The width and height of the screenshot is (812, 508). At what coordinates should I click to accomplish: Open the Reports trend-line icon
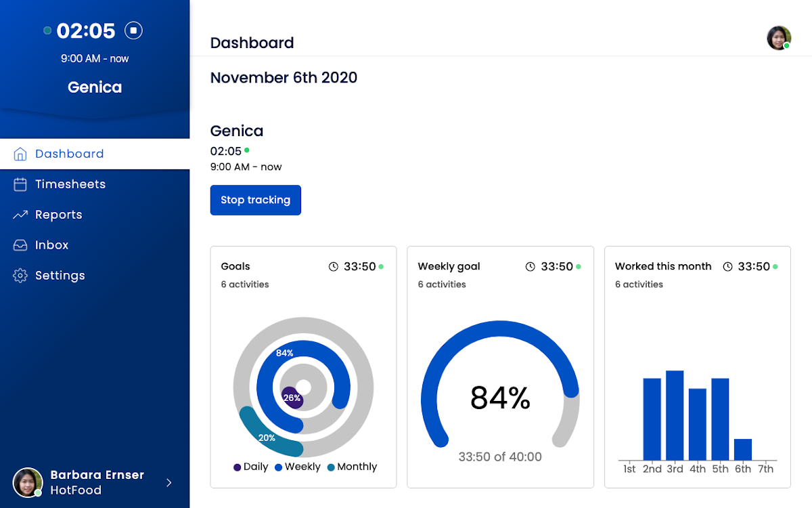[20, 215]
